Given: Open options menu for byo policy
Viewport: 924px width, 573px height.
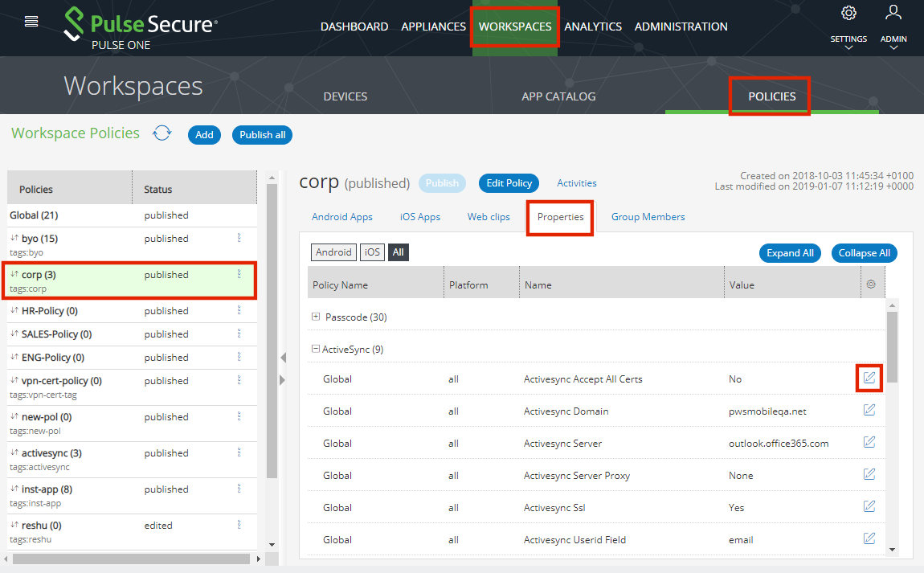Looking at the screenshot, I should [239, 238].
